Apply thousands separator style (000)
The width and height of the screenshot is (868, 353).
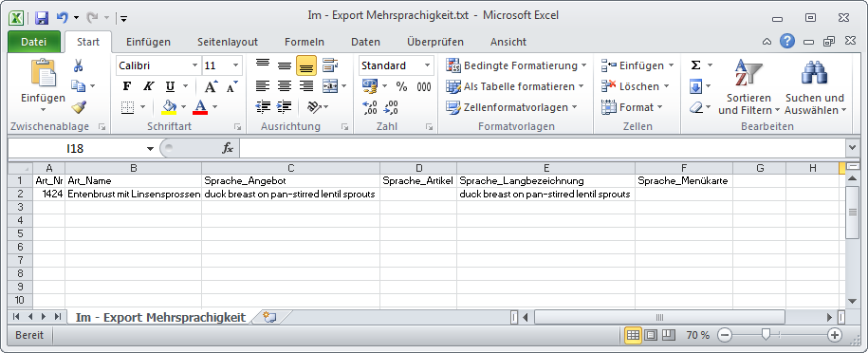pos(423,86)
